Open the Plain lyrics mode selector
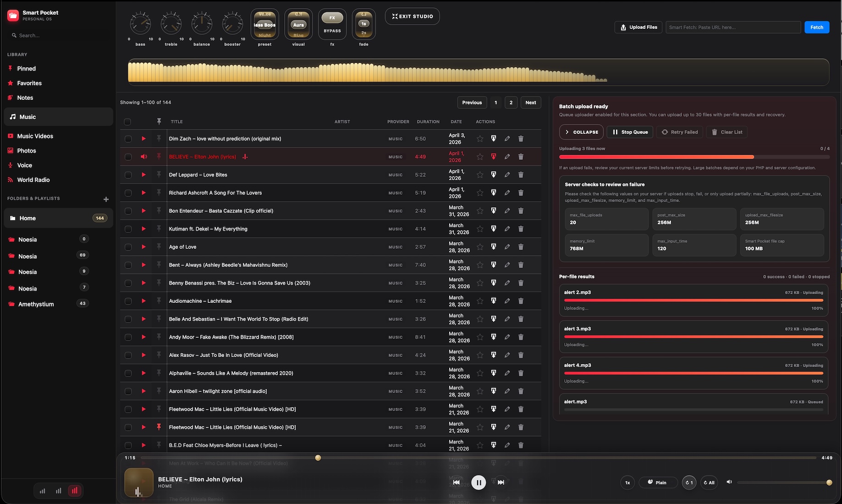Viewport: 842px width, 504px height. tap(658, 482)
